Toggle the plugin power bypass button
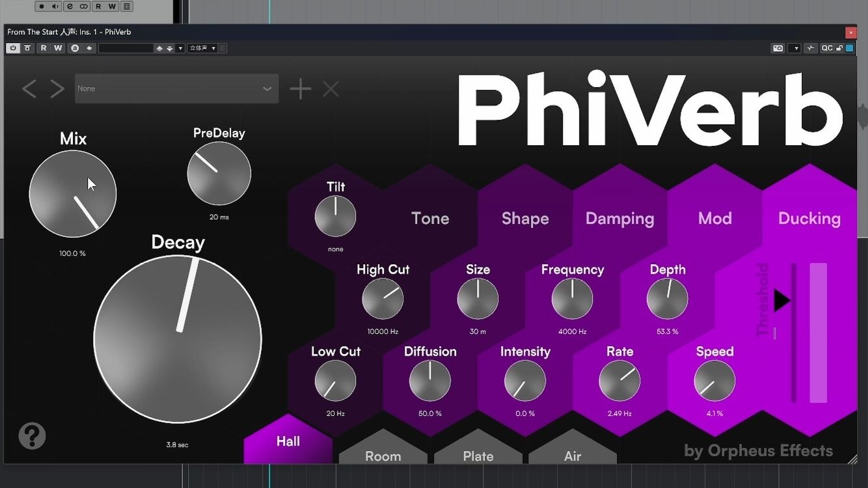Viewport: 868px width, 488px height. pyautogui.click(x=13, y=48)
